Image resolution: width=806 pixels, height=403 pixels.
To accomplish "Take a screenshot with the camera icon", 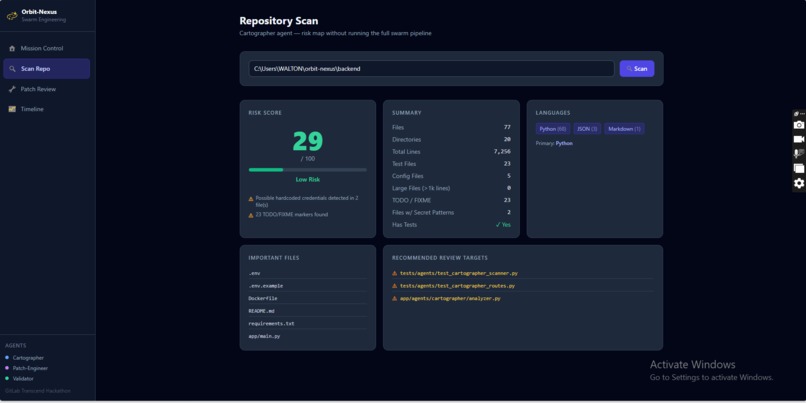I will [x=799, y=125].
